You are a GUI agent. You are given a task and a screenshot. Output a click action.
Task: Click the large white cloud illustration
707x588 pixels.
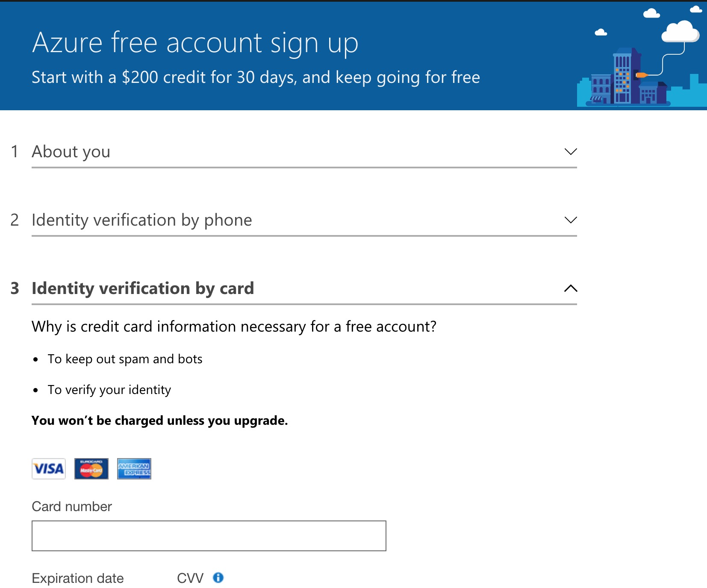[680, 32]
